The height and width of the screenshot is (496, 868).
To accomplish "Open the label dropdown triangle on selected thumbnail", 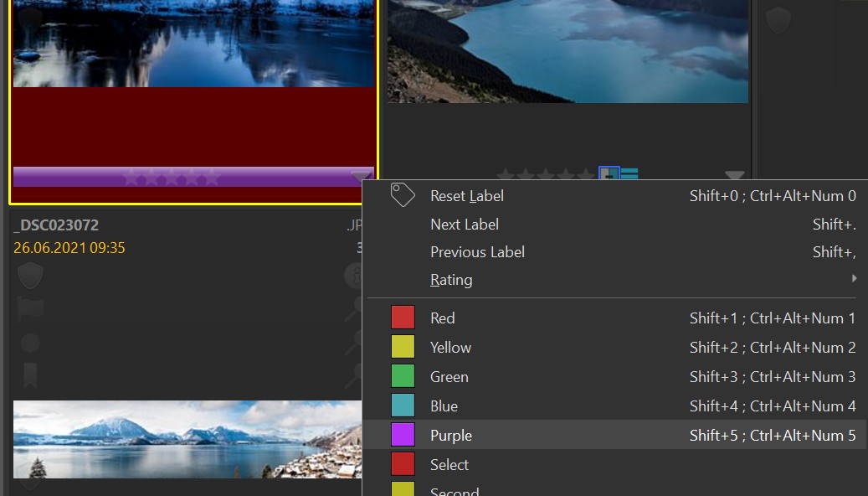I will click(361, 176).
